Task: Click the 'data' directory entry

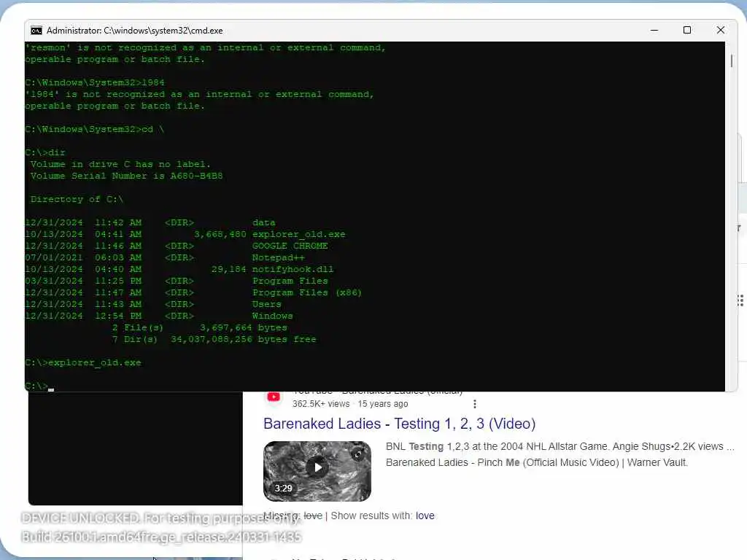Action: point(264,223)
